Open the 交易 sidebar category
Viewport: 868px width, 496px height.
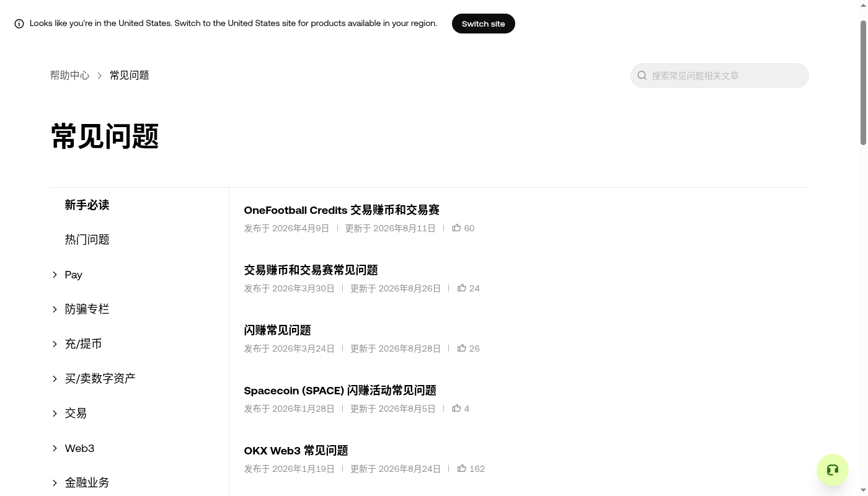pos(76,413)
